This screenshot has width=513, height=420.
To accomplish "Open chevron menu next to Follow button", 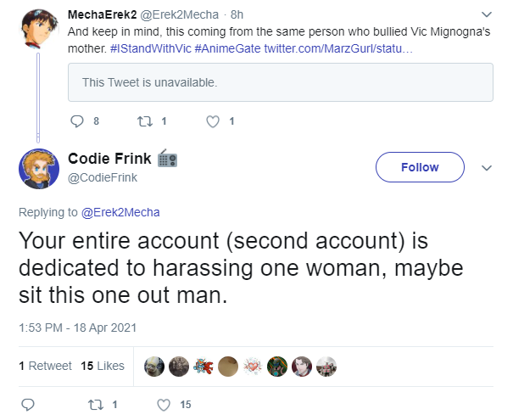I will (487, 168).
